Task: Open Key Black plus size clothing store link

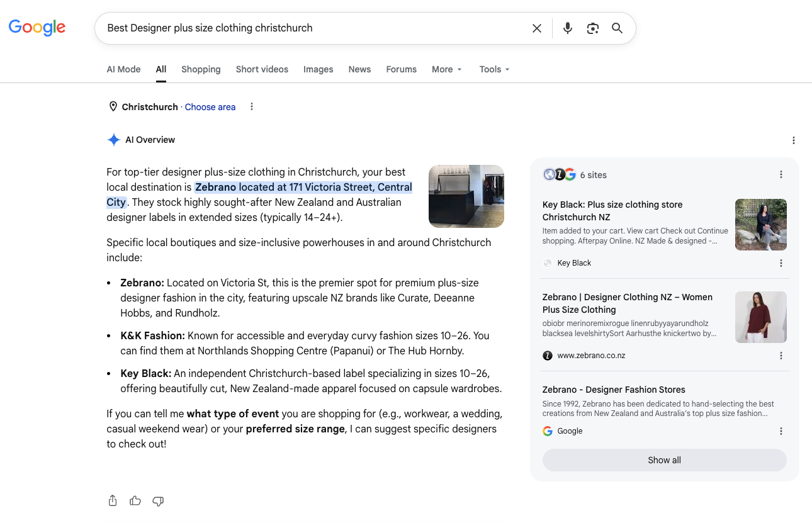Action: pos(612,211)
